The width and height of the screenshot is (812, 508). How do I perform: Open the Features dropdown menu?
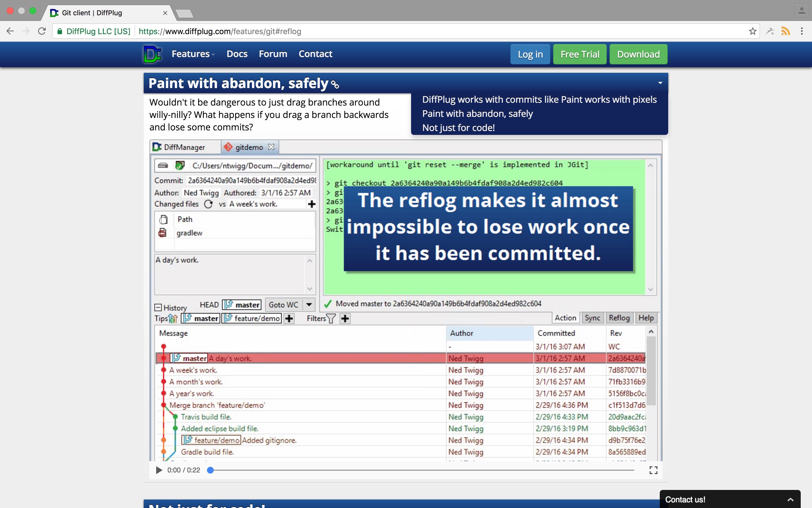click(193, 54)
